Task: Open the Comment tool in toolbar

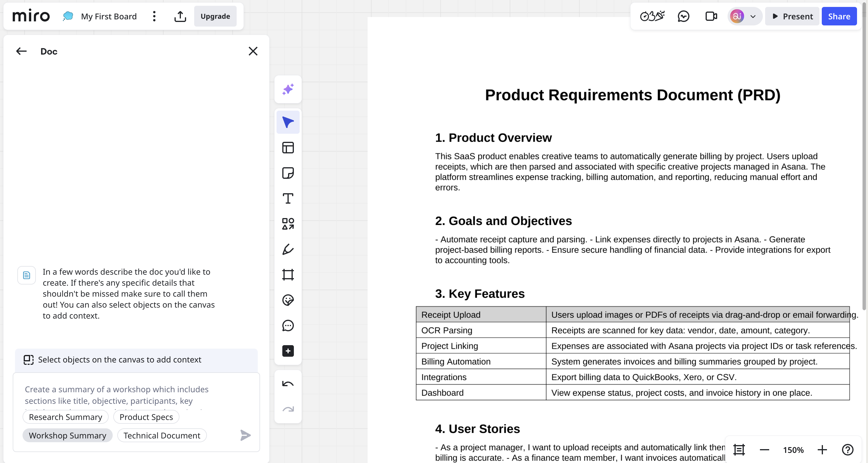Action: [x=288, y=326]
